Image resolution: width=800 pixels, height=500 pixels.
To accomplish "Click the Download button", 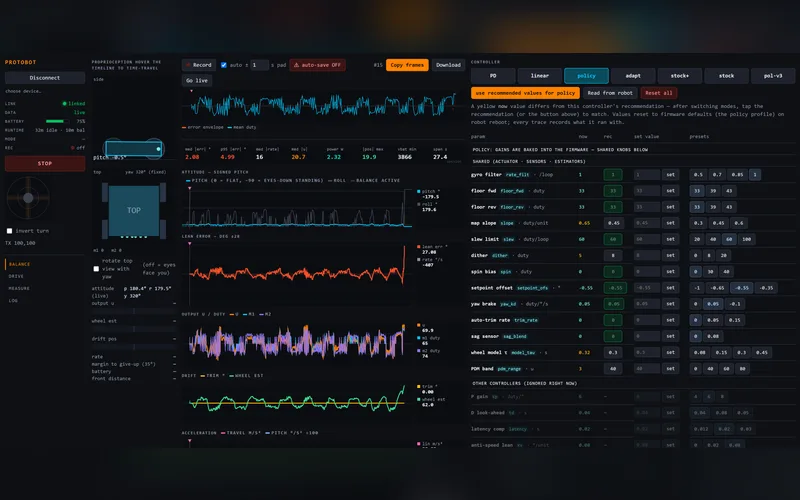I will click(x=448, y=65).
